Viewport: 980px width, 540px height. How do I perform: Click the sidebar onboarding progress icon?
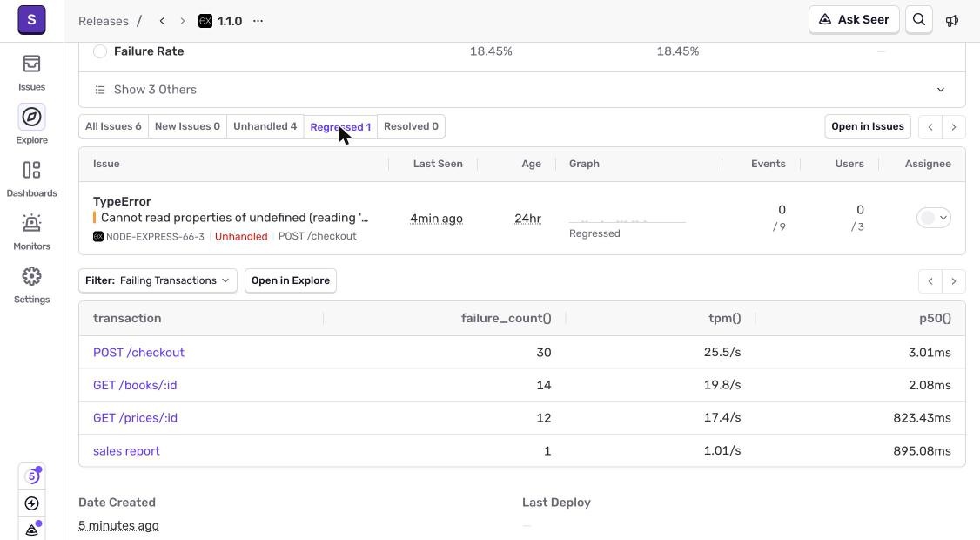pos(31,476)
